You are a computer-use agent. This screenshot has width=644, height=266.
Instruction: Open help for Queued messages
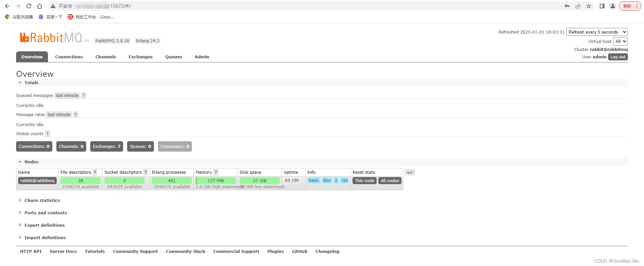coord(84,96)
